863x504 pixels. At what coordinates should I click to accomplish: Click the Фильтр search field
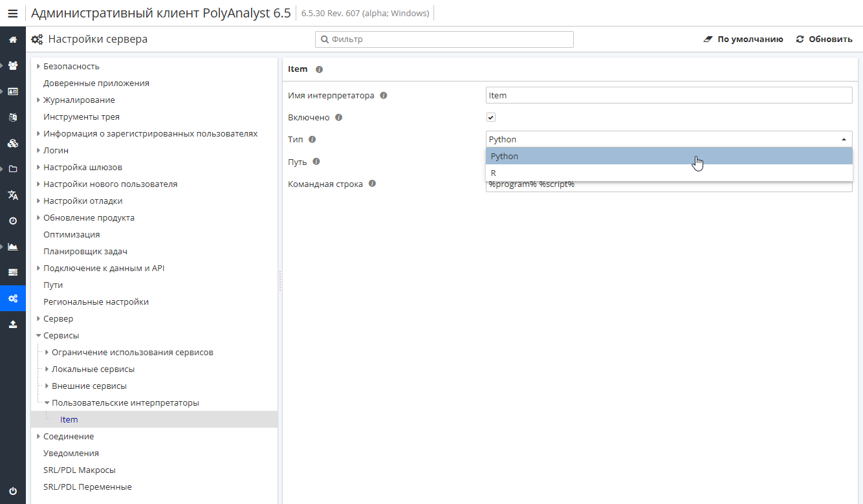444,39
